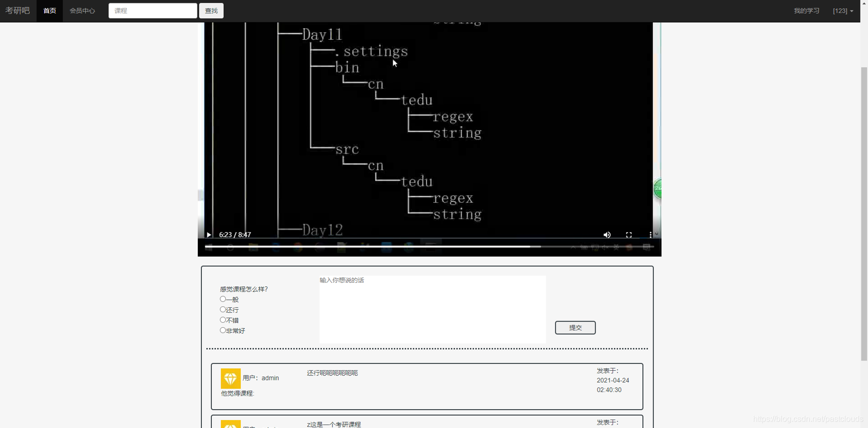The width and height of the screenshot is (868, 428).
Task: Submit the comment with the 提交 button
Action: click(575, 328)
